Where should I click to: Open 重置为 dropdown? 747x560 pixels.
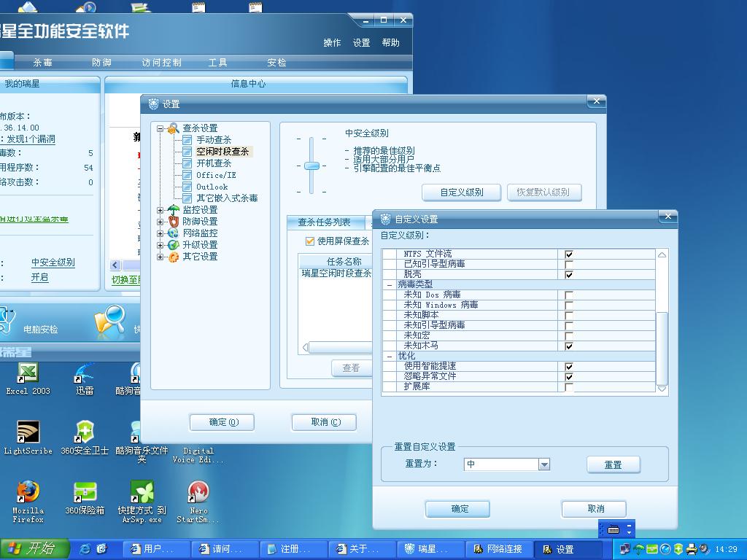pyautogui.click(x=544, y=464)
